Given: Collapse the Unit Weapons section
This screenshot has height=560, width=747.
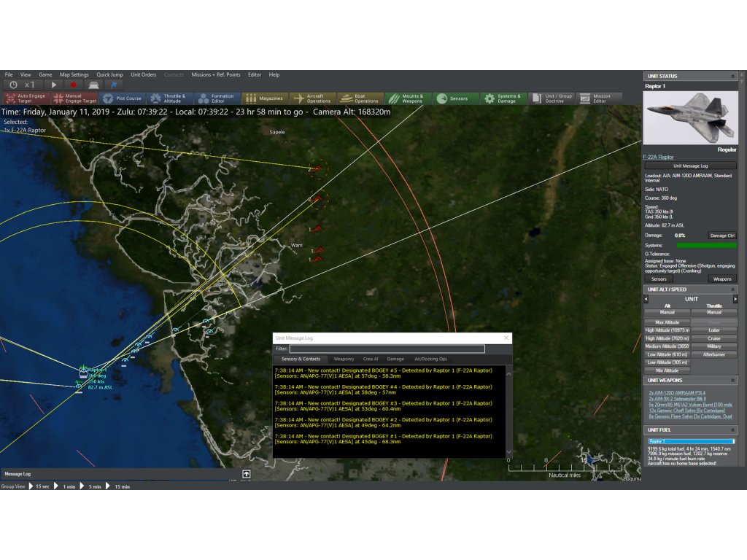Looking at the screenshot, I should click(732, 381).
